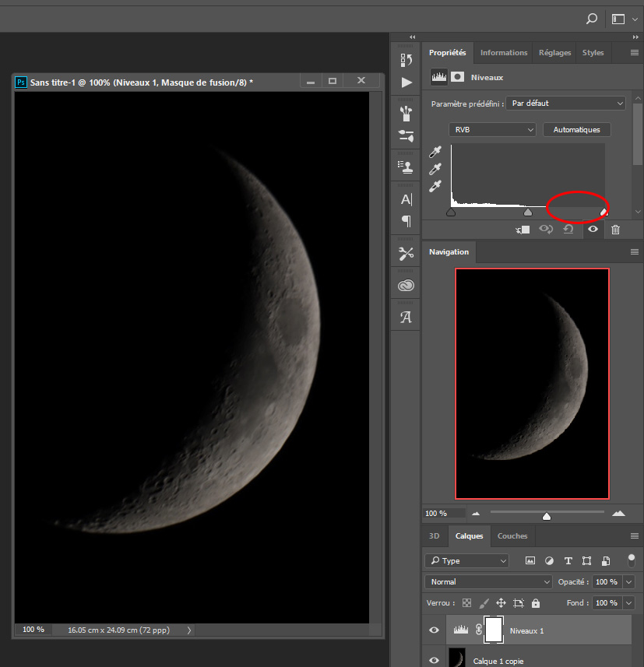The width and height of the screenshot is (644, 667).
Task: Delete the adjustment layer with trash icon
Action: click(x=615, y=230)
